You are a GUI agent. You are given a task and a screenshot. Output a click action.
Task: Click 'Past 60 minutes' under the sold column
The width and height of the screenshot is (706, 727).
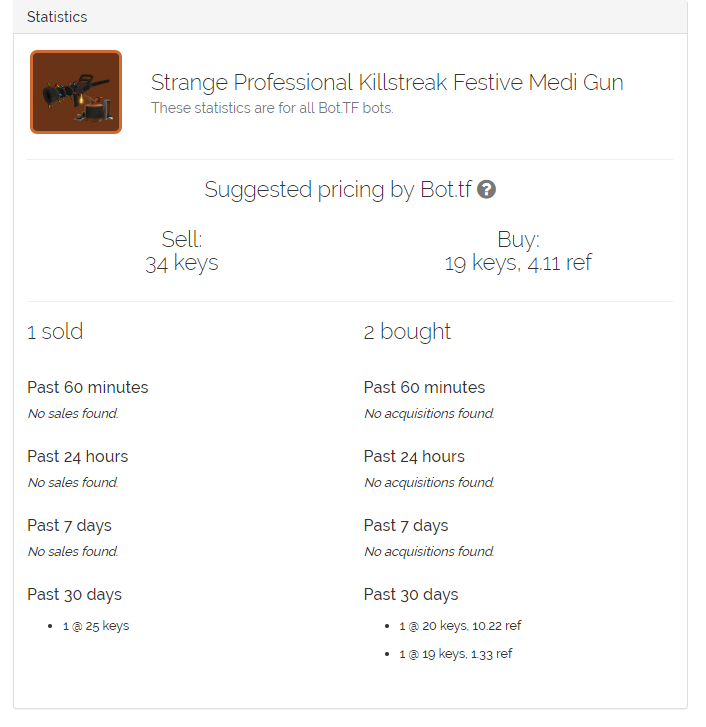pyautogui.click(x=87, y=387)
